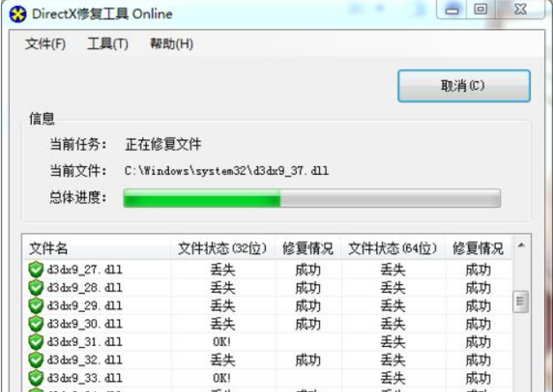Click the 总体进度 progress bar
Screen dimensions: 553x392
(x=312, y=198)
